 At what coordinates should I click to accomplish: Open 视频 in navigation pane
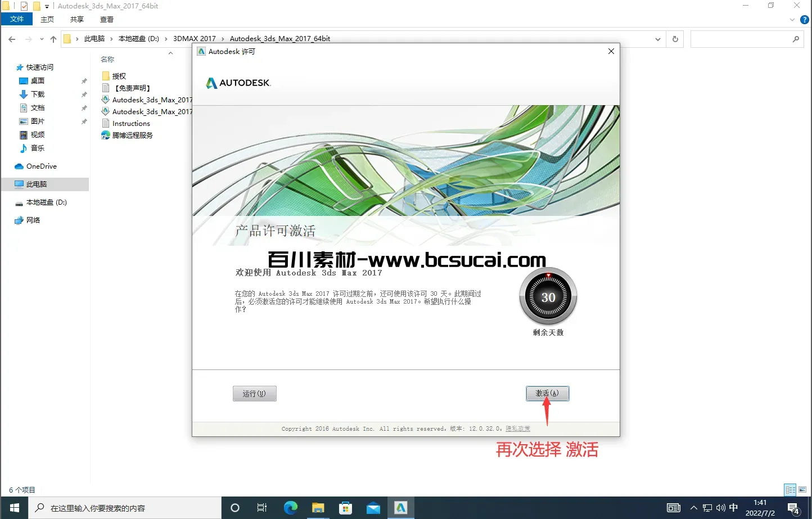(37, 134)
